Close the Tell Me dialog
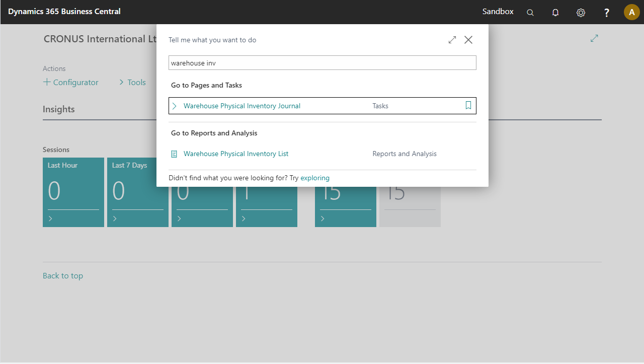Viewport: 644px width, 364px height. (468, 40)
